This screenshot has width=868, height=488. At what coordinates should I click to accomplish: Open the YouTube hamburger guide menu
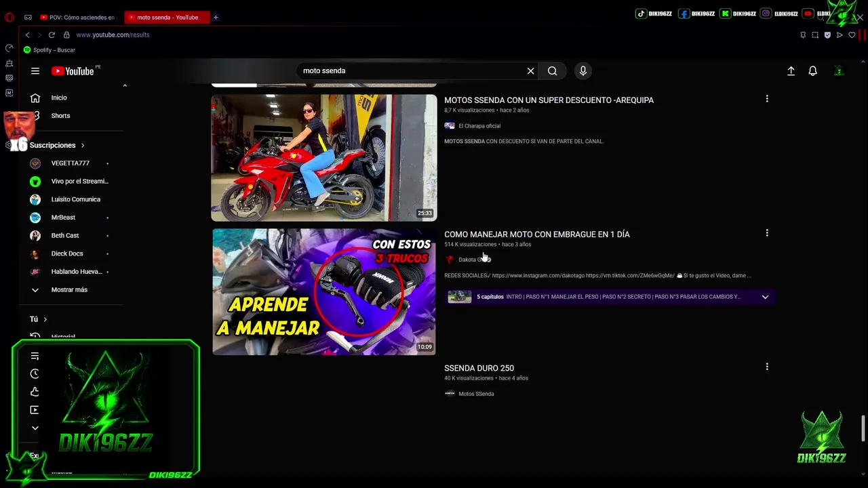35,71
